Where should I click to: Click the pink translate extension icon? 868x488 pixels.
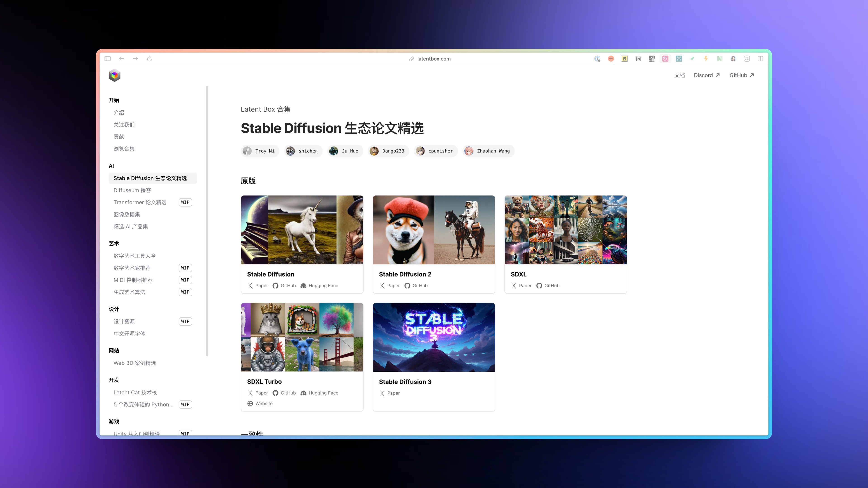pyautogui.click(x=665, y=59)
